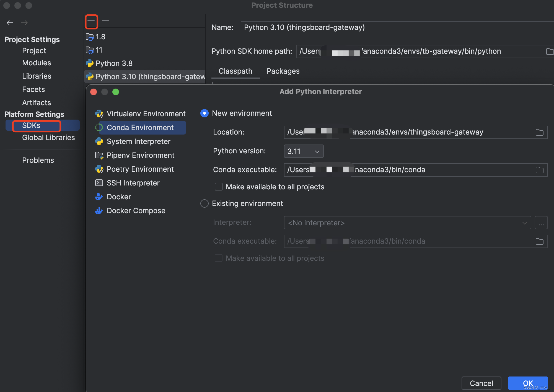Select the Existing environment radio button
Image resolution: width=554 pixels, height=392 pixels.
pos(204,203)
